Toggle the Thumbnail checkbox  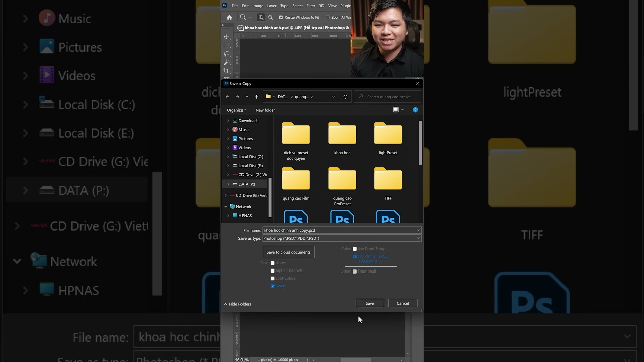coord(355,271)
